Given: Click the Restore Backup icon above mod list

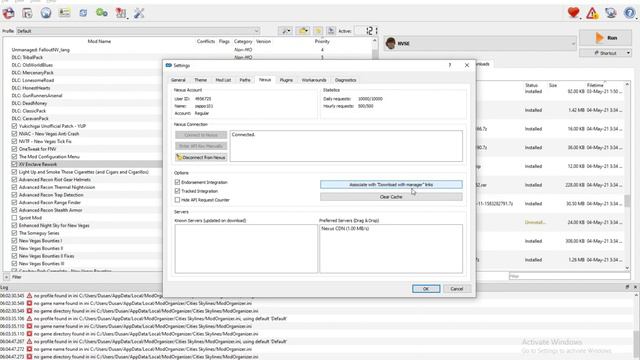Looking at the screenshot, I should [318, 31].
